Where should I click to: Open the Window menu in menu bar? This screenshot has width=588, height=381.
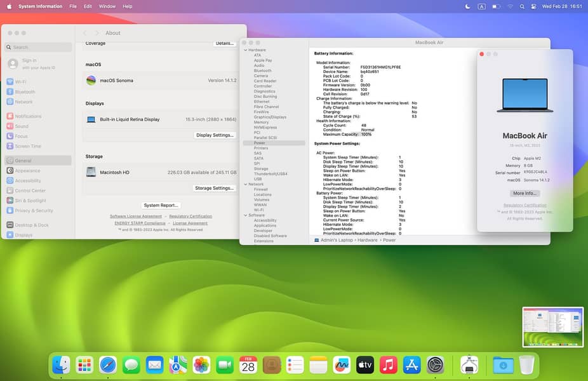tap(107, 6)
